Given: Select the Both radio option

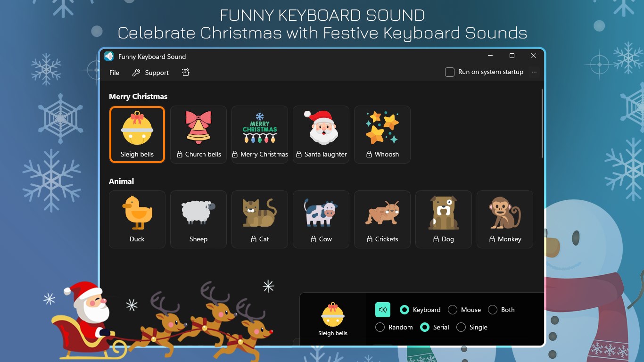Looking at the screenshot, I should tap(501, 310).
